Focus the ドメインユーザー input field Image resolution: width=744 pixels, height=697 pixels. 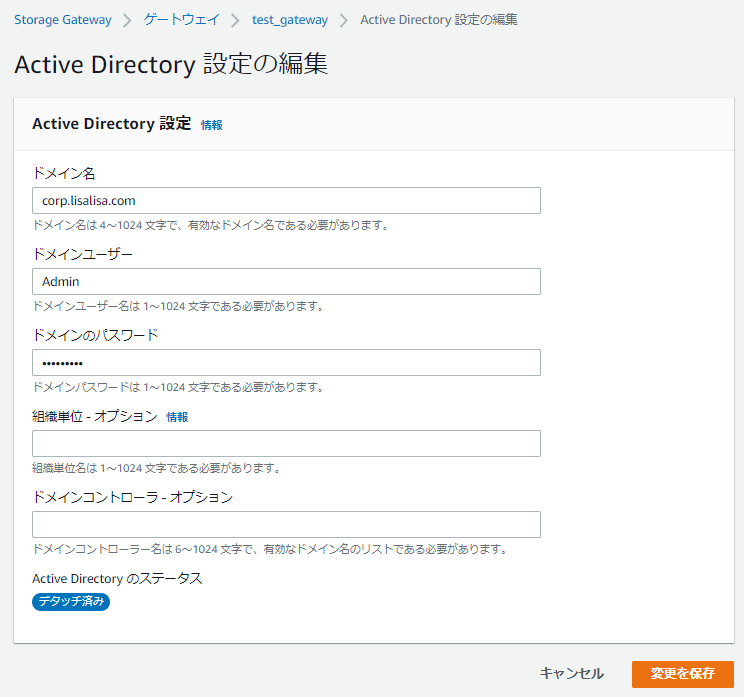(x=286, y=281)
